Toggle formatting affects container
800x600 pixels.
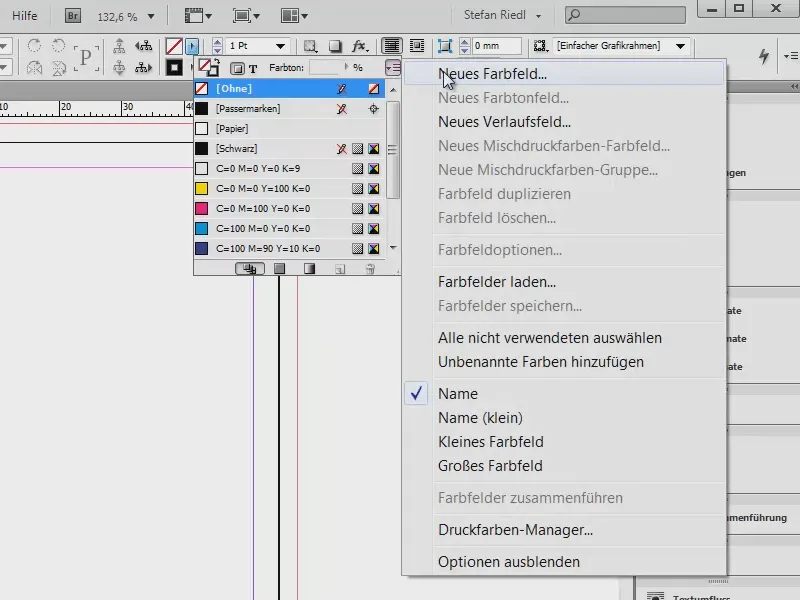click(237, 68)
